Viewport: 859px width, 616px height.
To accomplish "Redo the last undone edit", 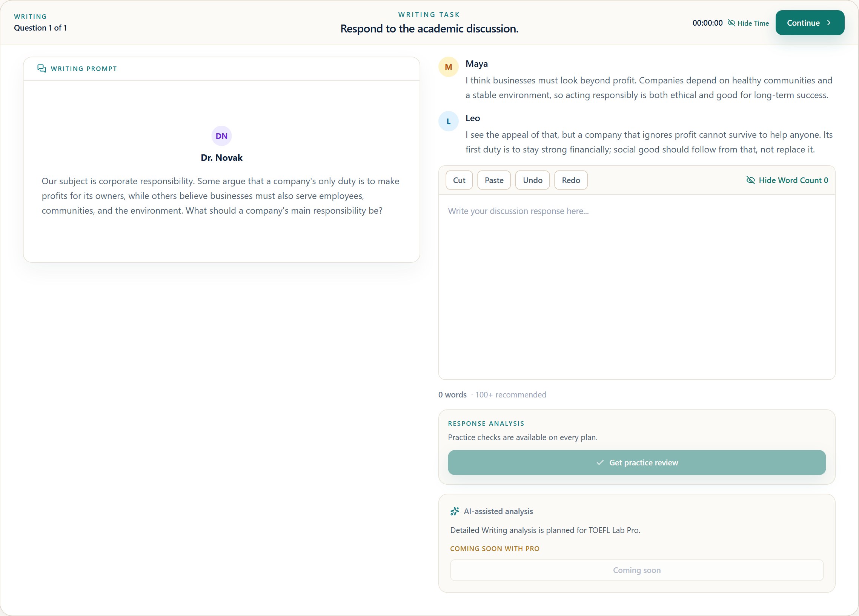I will tap(571, 180).
